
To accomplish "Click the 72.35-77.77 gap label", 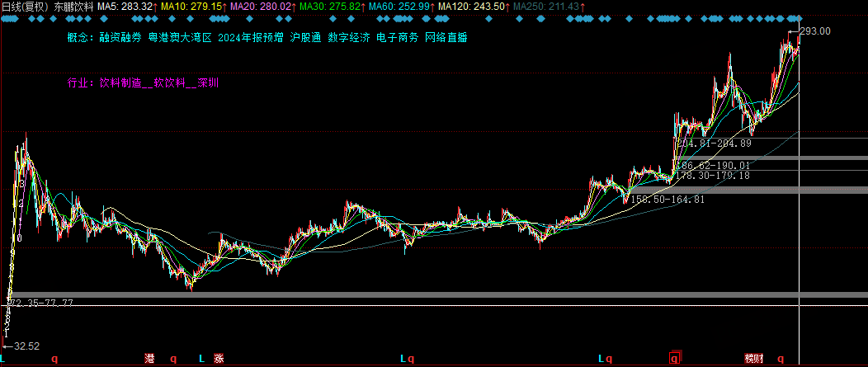I will (42, 303).
